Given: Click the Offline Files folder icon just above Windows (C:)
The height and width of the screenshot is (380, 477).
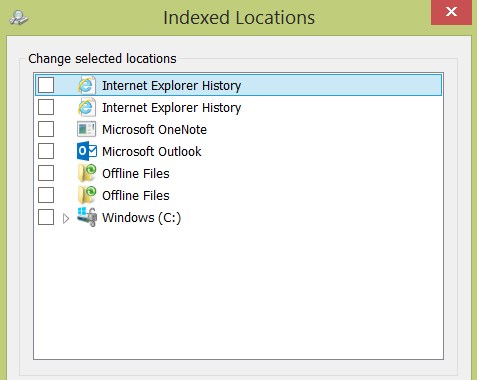Looking at the screenshot, I should (x=87, y=195).
